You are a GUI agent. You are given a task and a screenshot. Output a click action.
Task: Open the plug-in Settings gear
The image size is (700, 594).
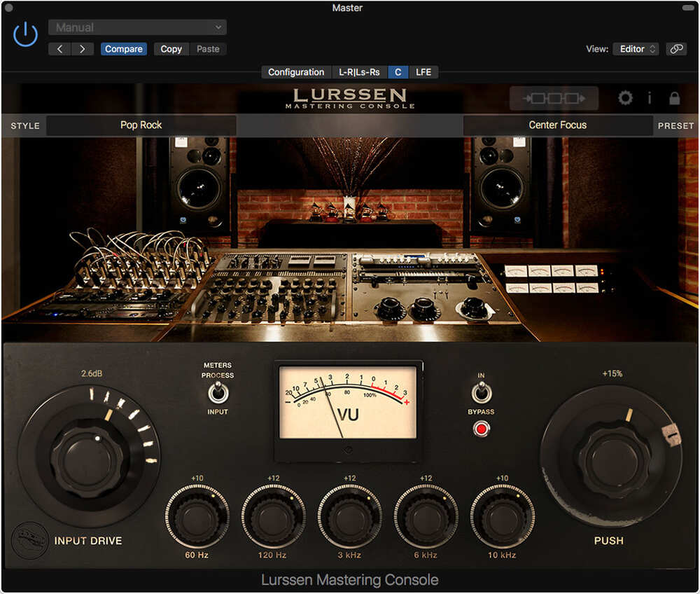click(x=624, y=98)
